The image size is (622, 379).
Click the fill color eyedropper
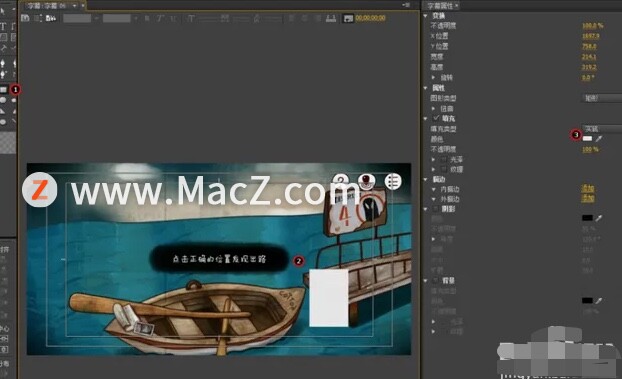pyautogui.click(x=599, y=139)
